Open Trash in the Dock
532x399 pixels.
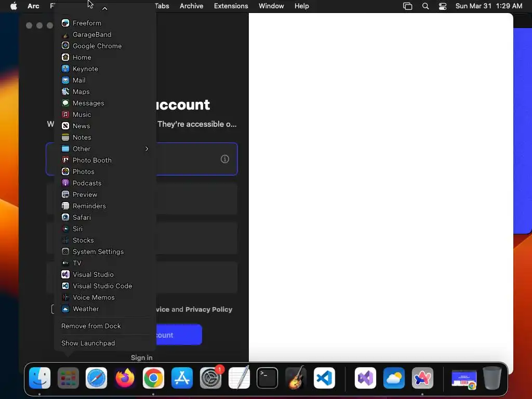point(493,378)
